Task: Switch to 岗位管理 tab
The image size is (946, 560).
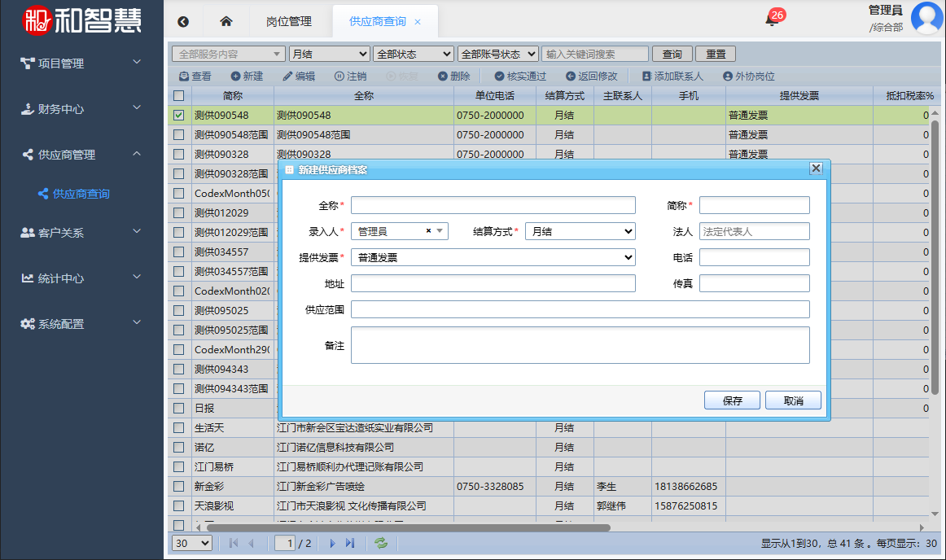Action: 289,22
